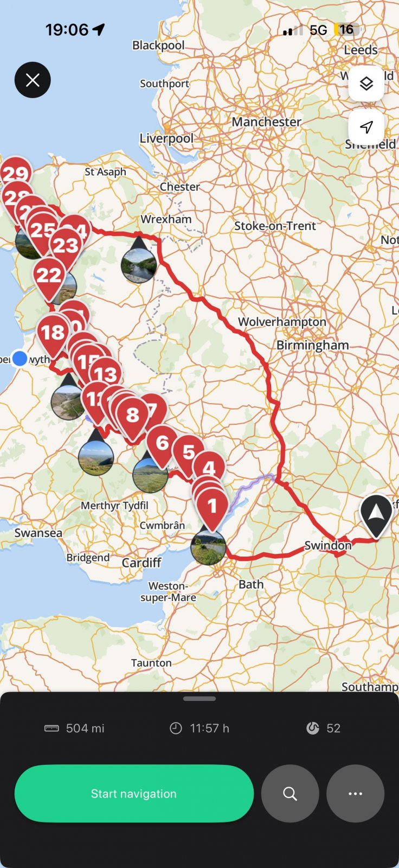The image size is (399, 868).
Task: Tap the 11:57 h duration readout
Action: [200, 728]
